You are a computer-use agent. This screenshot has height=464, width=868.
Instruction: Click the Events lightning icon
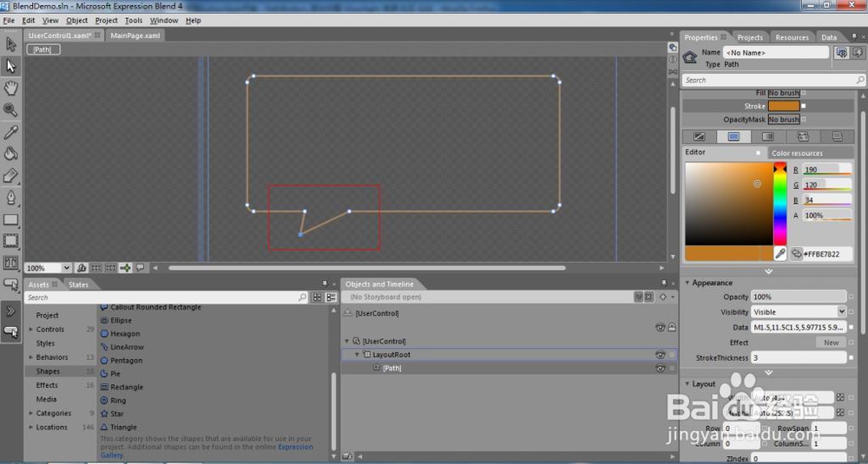tap(858, 53)
